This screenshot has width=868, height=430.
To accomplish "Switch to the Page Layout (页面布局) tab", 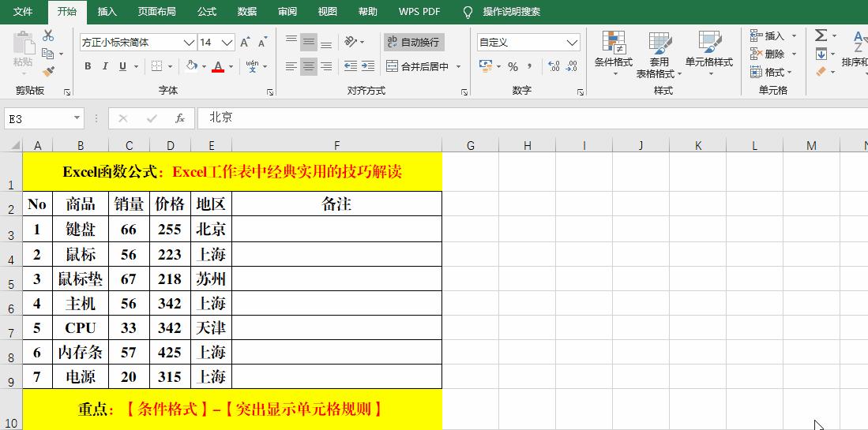I will (156, 12).
